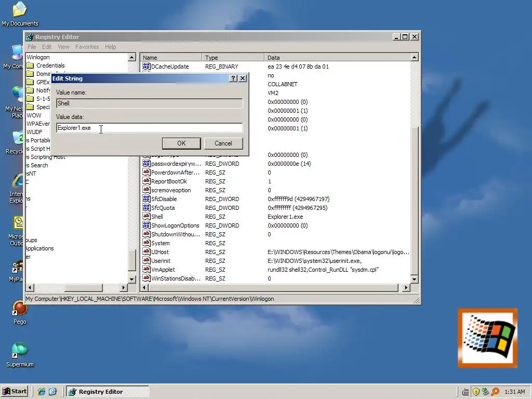Viewport: 532px width, 399px height.
Task: Click the system clock showing 1:31 AM
Action: click(x=515, y=392)
